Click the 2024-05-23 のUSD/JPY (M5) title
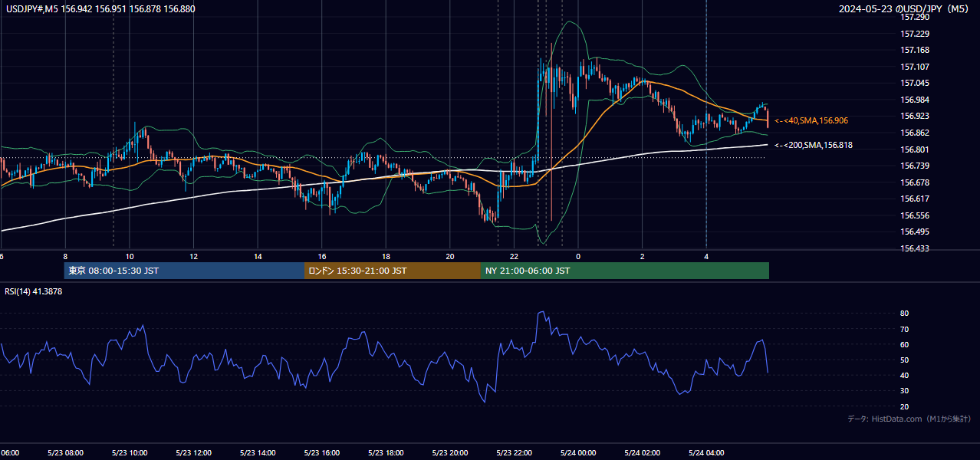The height and width of the screenshot is (460, 980). pyautogui.click(x=905, y=8)
